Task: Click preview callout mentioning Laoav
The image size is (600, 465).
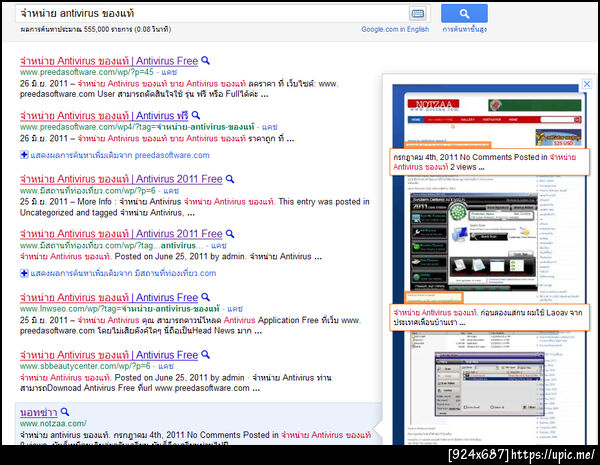Action: [x=489, y=317]
